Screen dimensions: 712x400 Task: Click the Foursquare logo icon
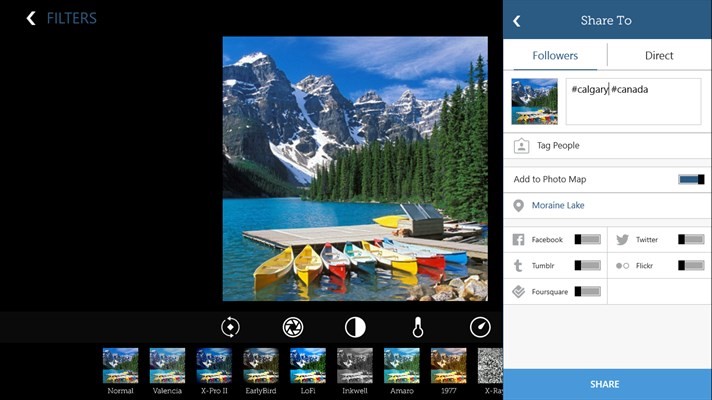click(x=518, y=292)
